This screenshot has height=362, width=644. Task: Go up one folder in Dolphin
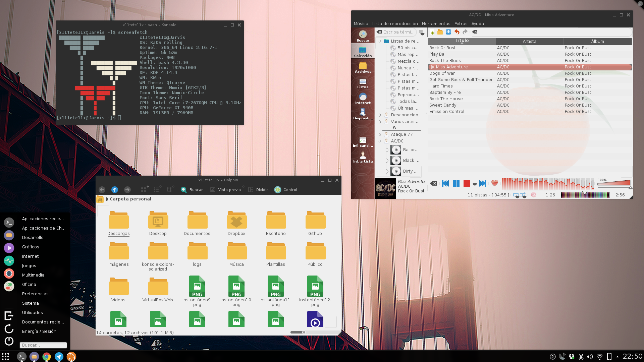[115, 190]
